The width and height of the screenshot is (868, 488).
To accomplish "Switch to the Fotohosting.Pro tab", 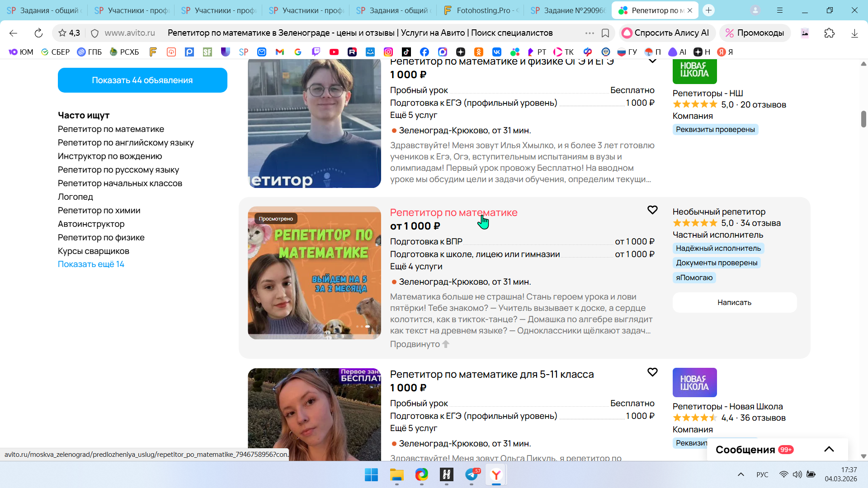I will point(481,10).
